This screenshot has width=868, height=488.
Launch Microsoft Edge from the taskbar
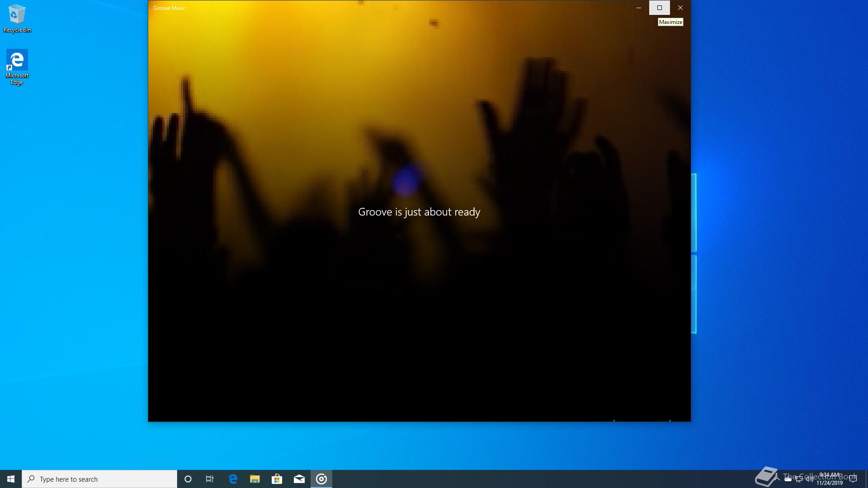233,479
